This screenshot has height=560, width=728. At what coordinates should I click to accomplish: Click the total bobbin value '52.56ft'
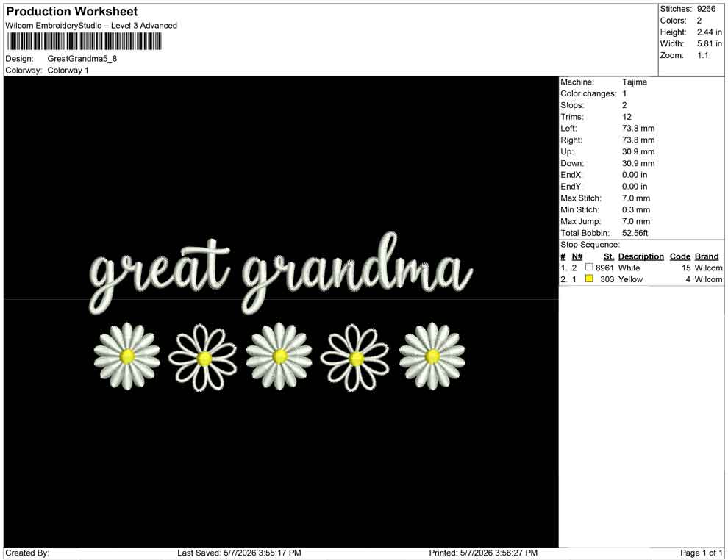coord(635,233)
